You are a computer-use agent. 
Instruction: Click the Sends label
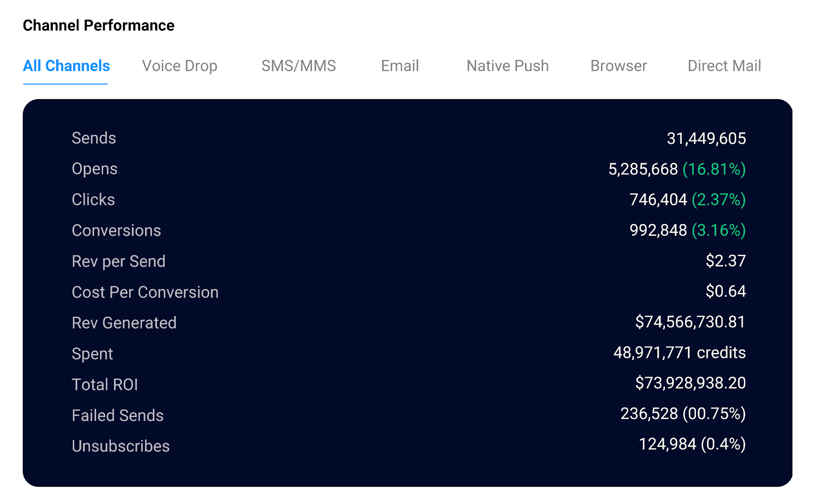(94, 138)
